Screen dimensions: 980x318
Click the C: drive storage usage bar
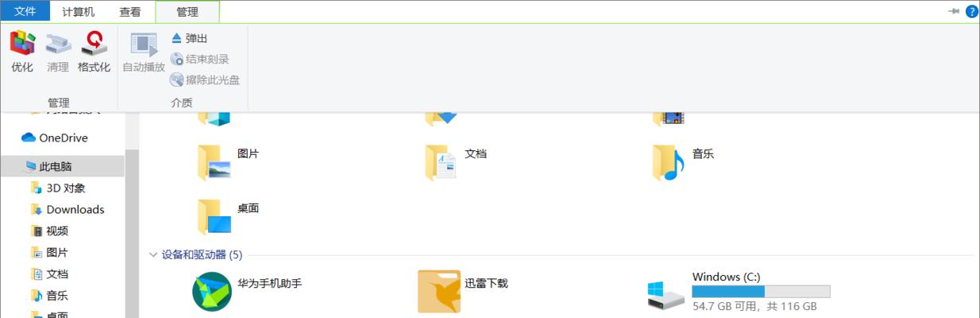click(761, 292)
